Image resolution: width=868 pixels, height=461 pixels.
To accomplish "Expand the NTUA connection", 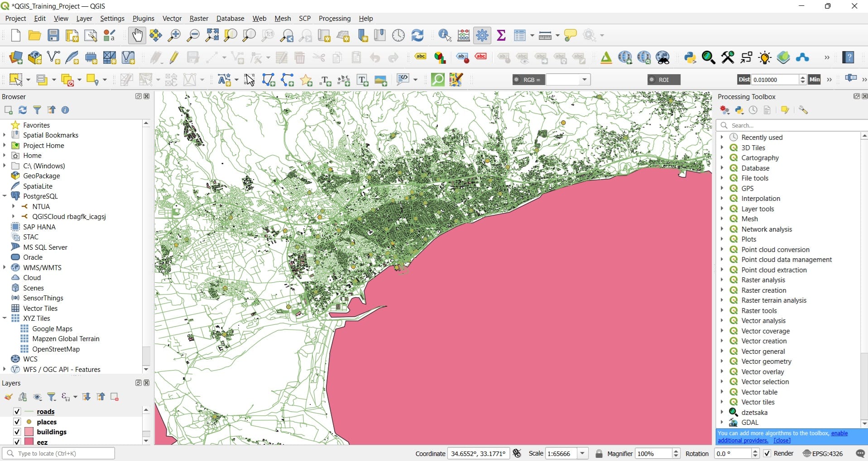I will pos(14,206).
